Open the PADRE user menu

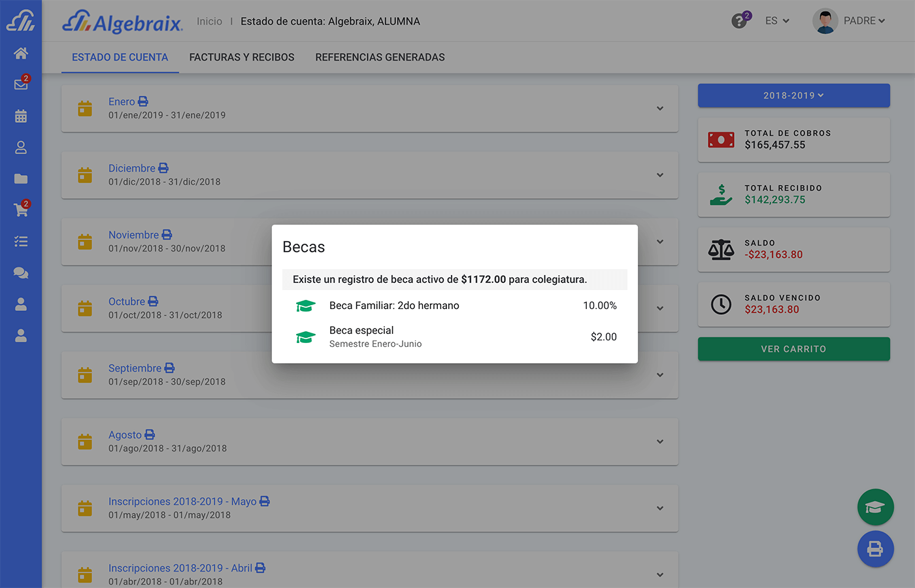[850, 21]
